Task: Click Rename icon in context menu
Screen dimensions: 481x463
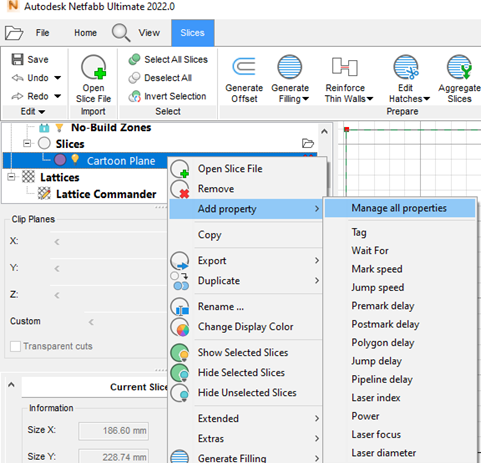Action: tap(180, 307)
